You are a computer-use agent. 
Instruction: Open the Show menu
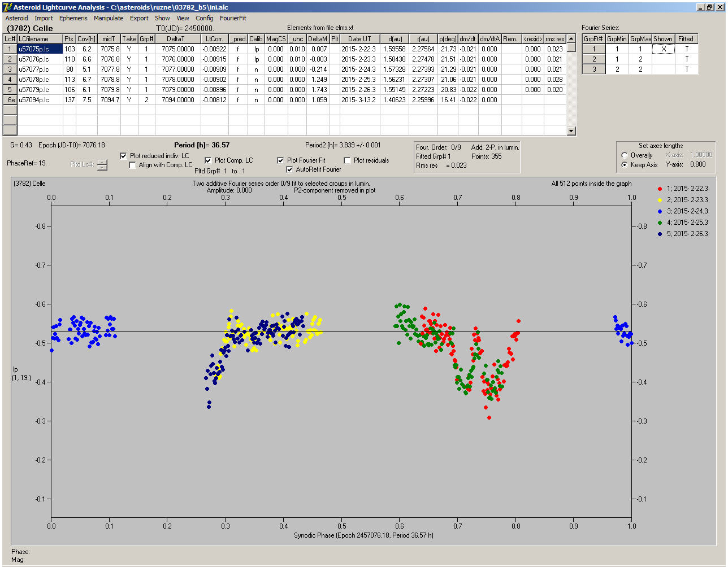click(x=162, y=18)
